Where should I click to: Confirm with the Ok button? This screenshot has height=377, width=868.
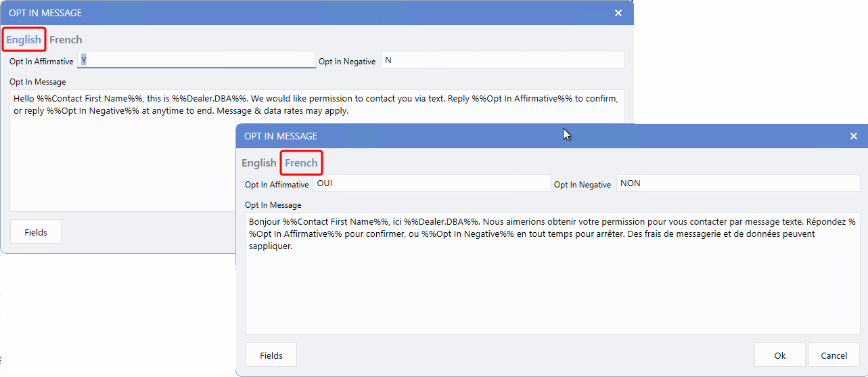pos(780,355)
